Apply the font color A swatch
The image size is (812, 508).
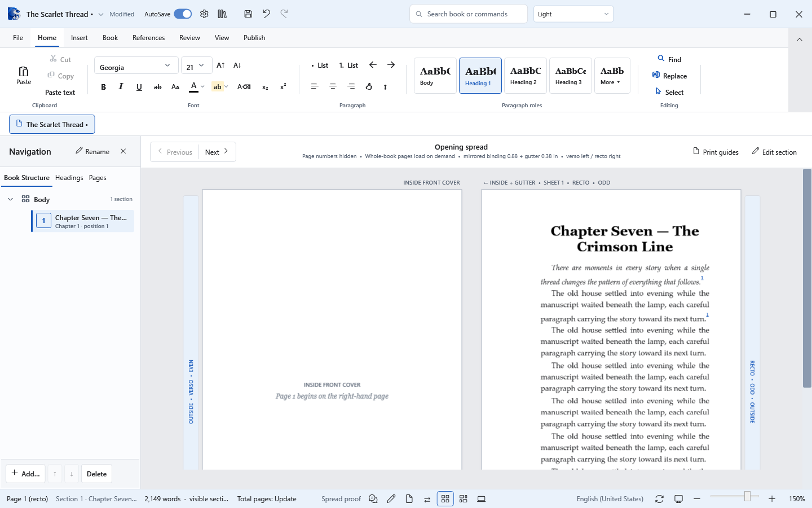coord(193,87)
